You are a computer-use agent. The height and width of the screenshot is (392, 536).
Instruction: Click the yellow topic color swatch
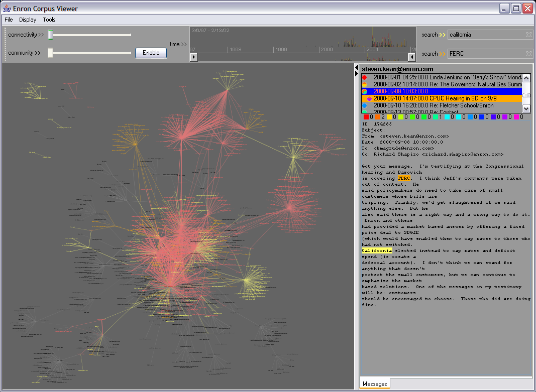[389, 117]
